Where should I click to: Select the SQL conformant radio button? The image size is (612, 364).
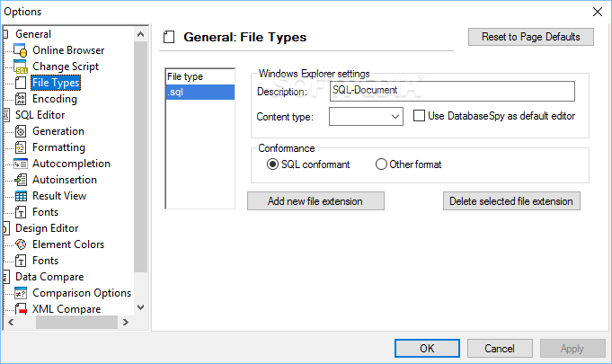pos(272,164)
